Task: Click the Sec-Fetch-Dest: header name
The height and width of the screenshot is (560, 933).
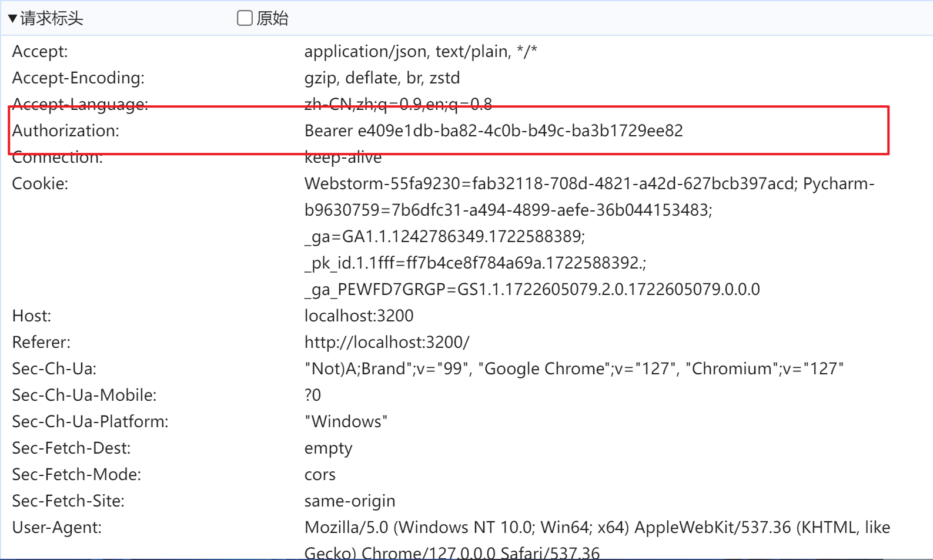Action: (x=71, y=448)
